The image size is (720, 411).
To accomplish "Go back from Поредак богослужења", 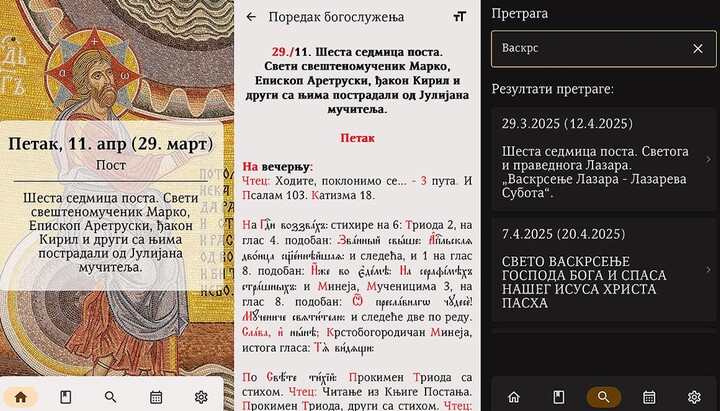I will click(251, 17).
